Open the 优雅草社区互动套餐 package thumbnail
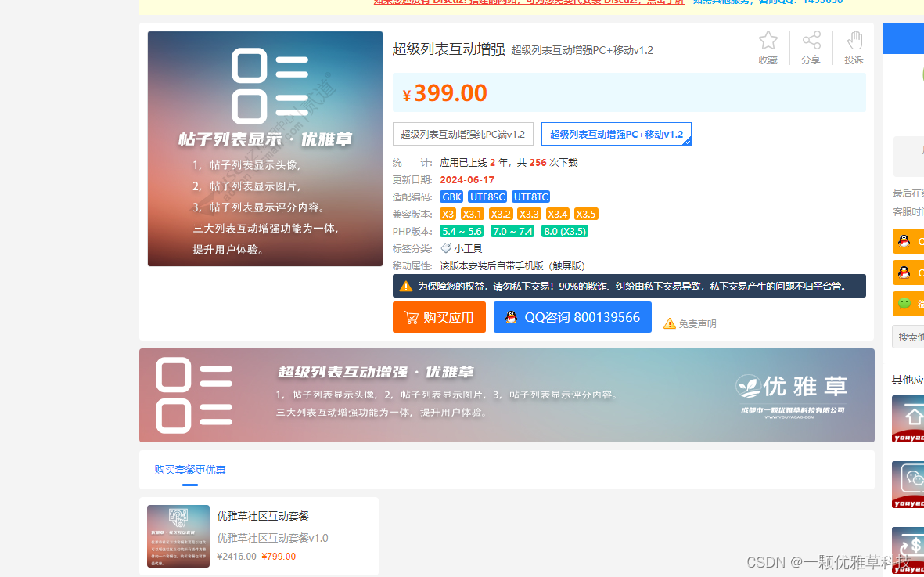Screen dimensions: 924x577 178,536
